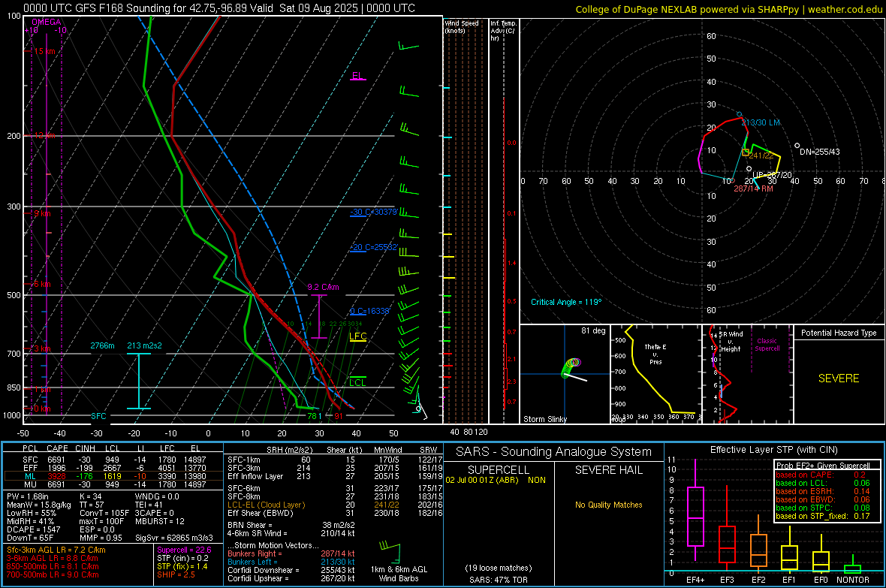Select the -20 C=25532' height label
This screenshot has width=886, height=588.
point(374,247)
